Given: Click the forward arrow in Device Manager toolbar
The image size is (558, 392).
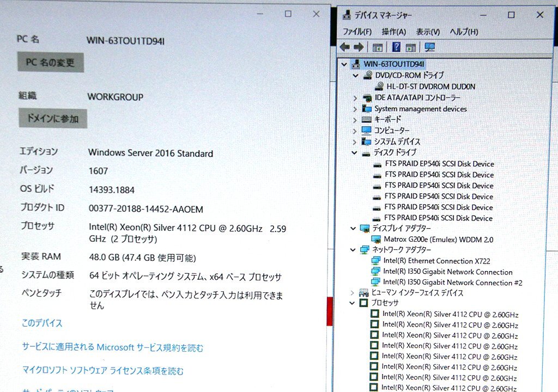Looking at the screenshot, I should click(359, 47).
